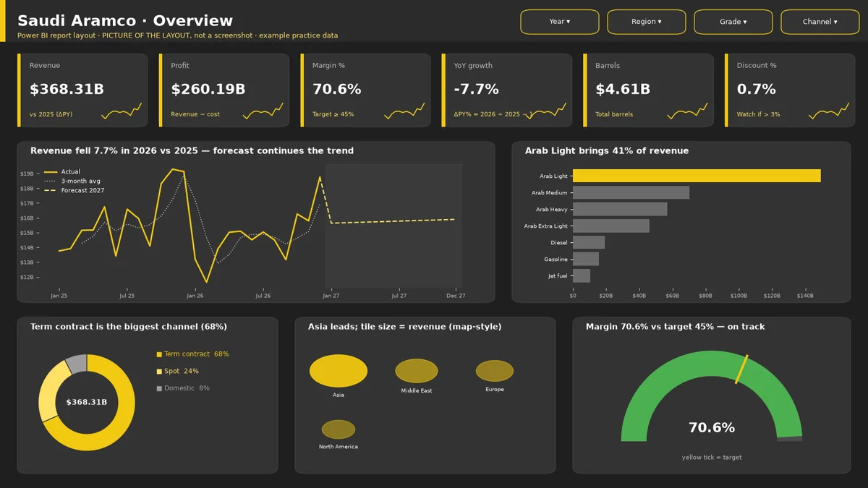Click the 'vs 2025 (ΔPY)' caption
This screenshot has width=868, height=488.
coord(51,114)
